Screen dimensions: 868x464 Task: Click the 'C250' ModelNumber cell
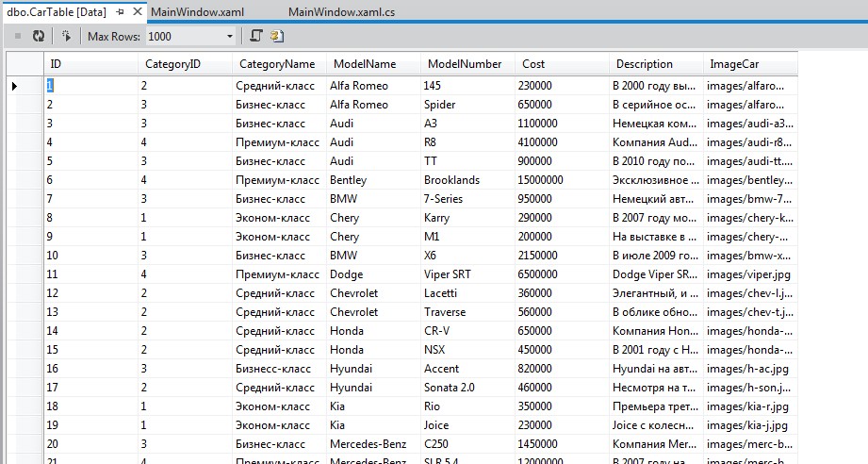coord(467,443)
